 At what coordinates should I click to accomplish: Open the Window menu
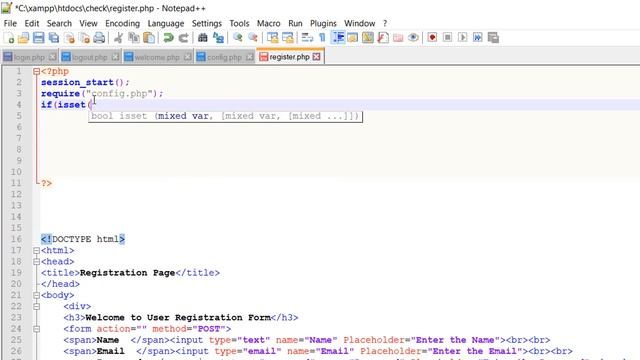[360, 23]
